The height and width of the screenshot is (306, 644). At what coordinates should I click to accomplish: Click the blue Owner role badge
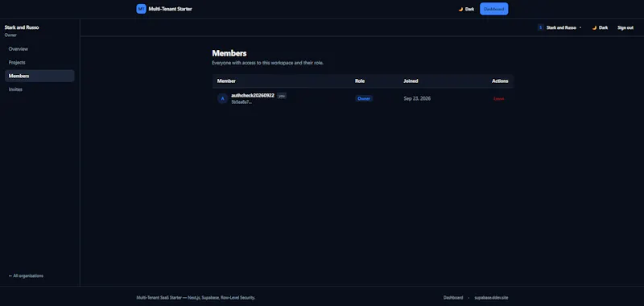pyautogui.click(x=364, y=98)
